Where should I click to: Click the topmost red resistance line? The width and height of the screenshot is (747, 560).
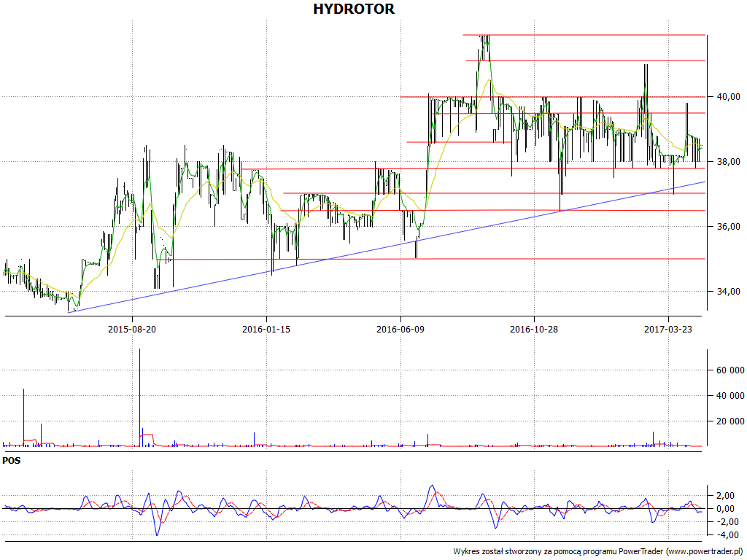tap(584, 35)
